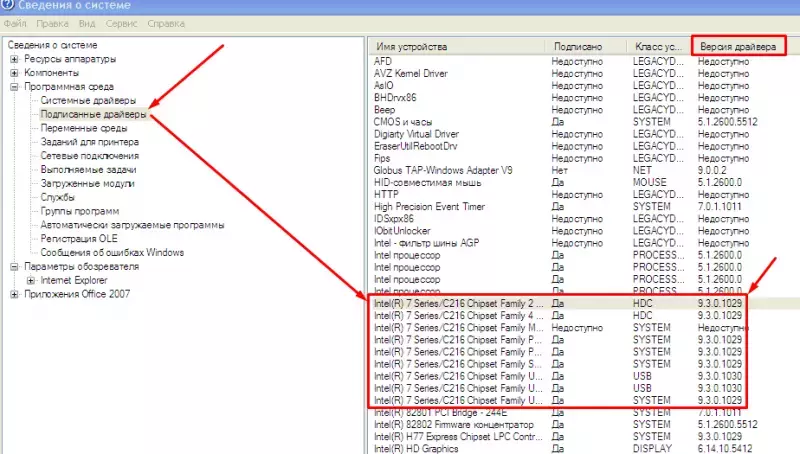The width and height of the screenshot is (800, 454).
Task: Select Internet Explorer tree label
Action: pos(73,280)
